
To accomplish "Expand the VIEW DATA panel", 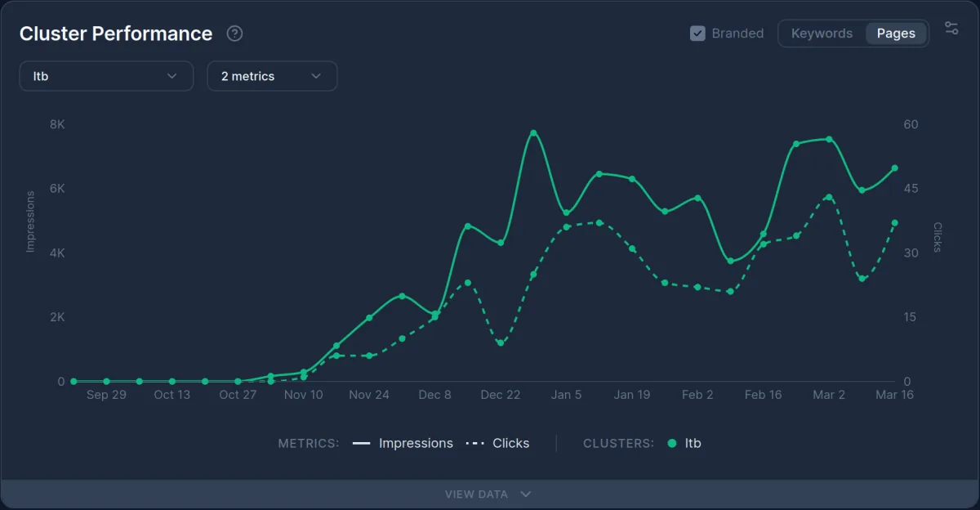I will [488, 494].
